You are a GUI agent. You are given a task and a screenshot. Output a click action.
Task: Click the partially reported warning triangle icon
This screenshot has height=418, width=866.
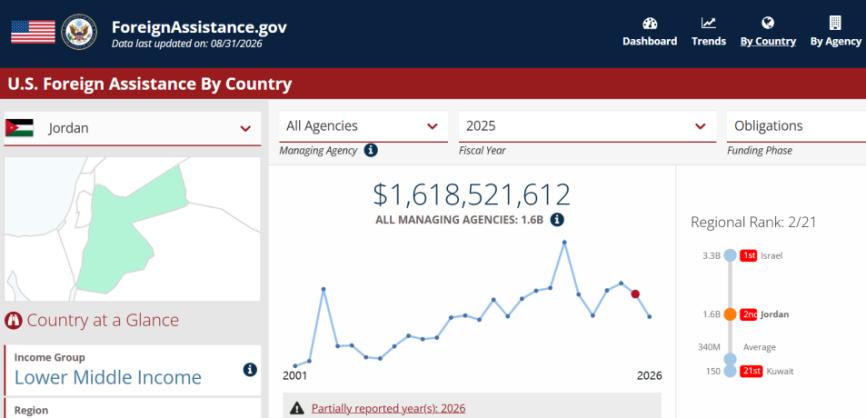pos(297,408)
